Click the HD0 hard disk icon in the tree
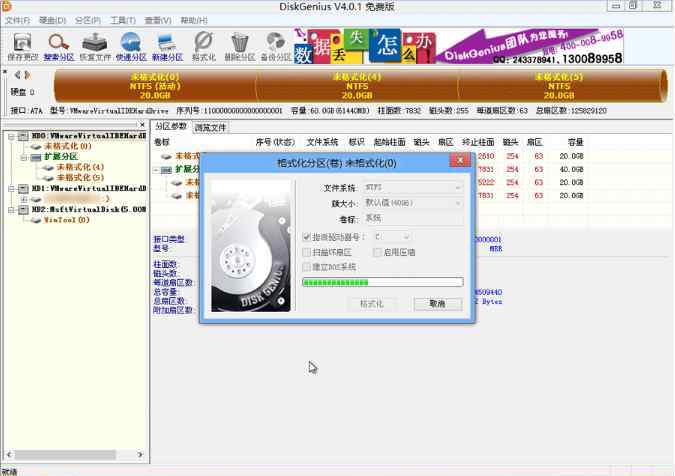 coord(23,136)
